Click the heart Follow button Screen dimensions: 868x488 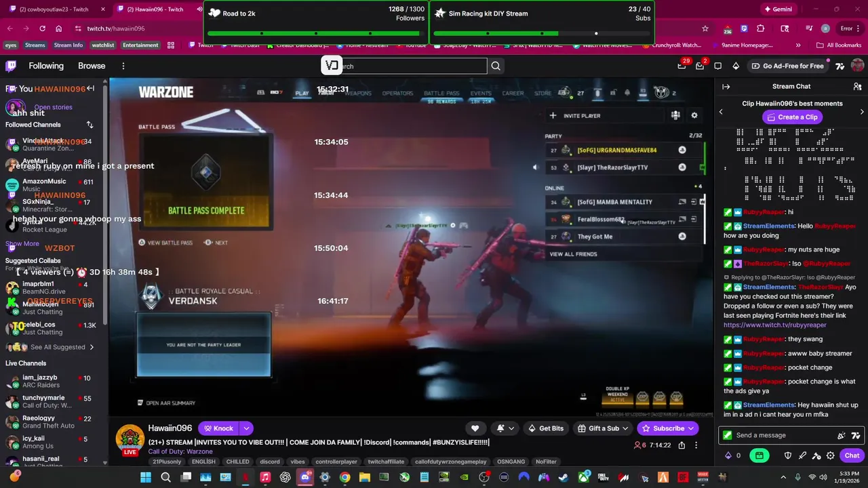click(475, 428)
